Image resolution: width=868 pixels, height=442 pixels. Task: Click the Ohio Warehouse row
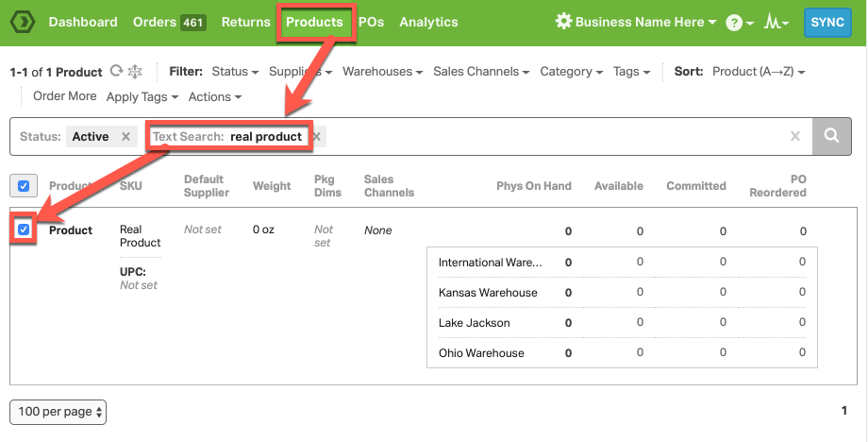622,353
